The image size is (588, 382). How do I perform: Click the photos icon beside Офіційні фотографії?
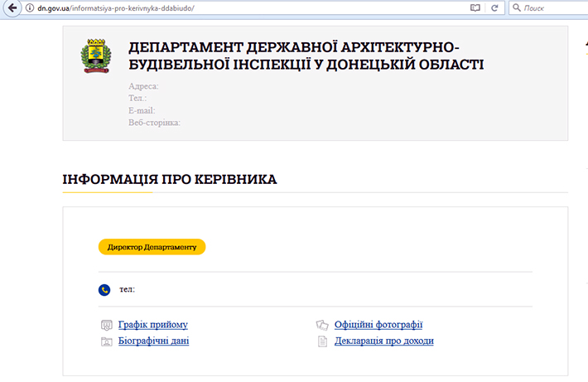point(322,325)
